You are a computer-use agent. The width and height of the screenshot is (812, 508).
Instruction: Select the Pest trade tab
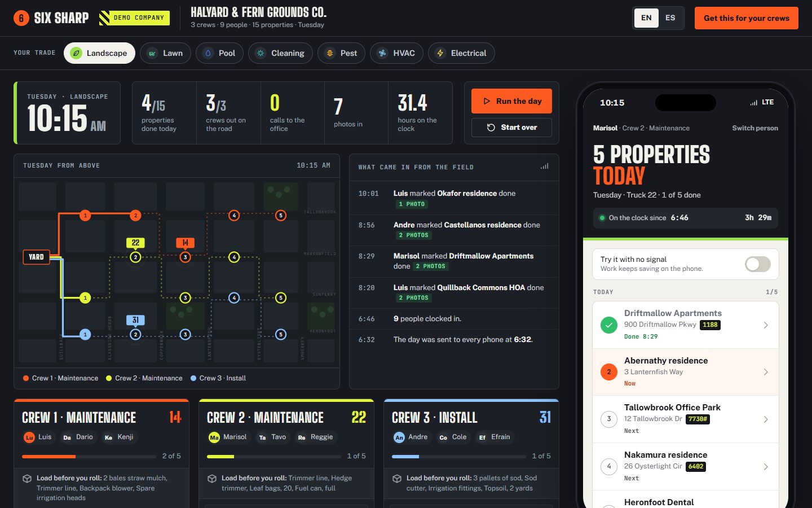coord(341,53)
